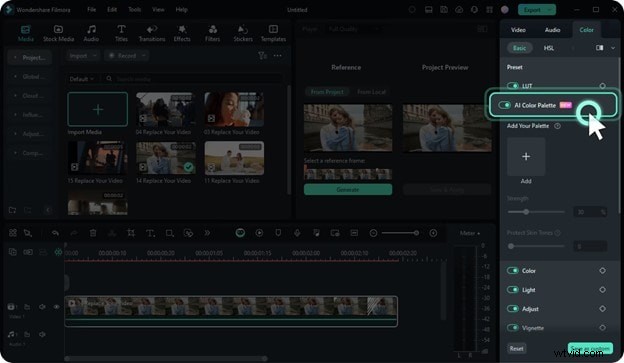The width and height of the screenshot is (624, 363).
Task: Open the Templates panel
Action: pyautogui.click(x=273, y=33)
